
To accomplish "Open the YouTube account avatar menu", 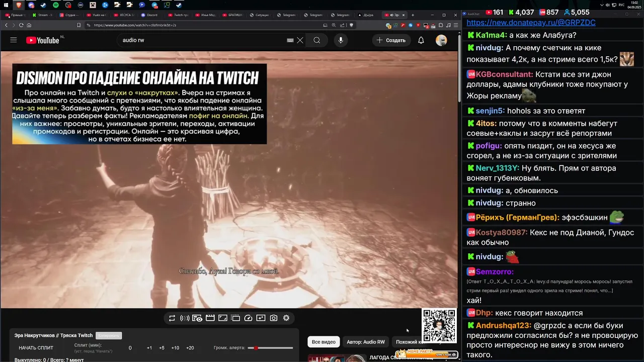I will [x=441, y=40].
